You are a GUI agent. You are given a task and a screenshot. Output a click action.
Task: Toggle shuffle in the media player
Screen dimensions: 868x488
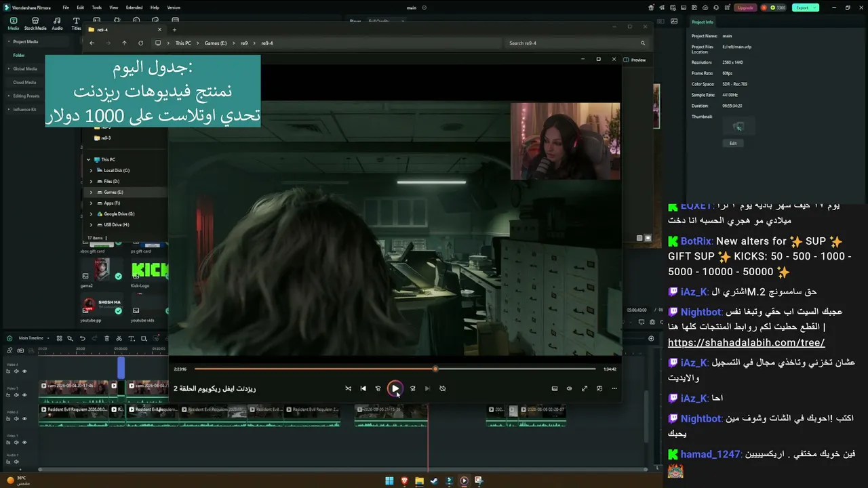tap(348, 388)
